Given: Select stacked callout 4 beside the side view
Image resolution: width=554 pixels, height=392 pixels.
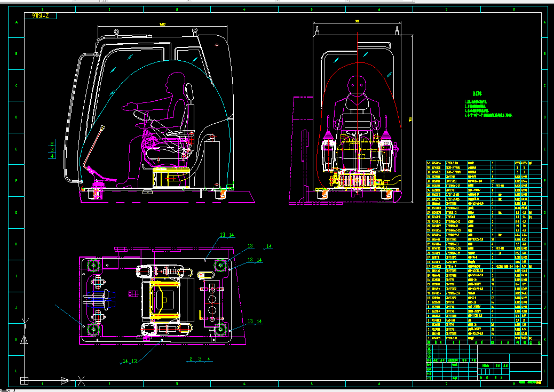Looking at the screenshot, I should [52, 156].
